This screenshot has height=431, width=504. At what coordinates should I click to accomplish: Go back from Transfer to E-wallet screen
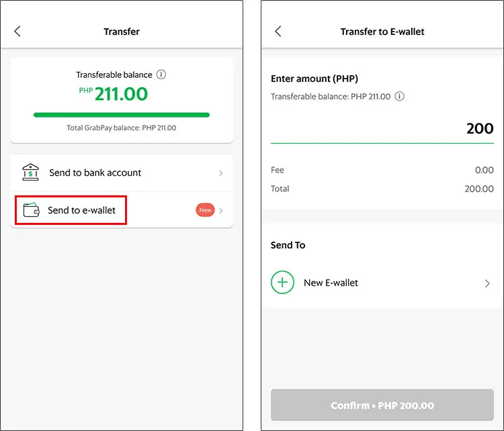point(278,32)
